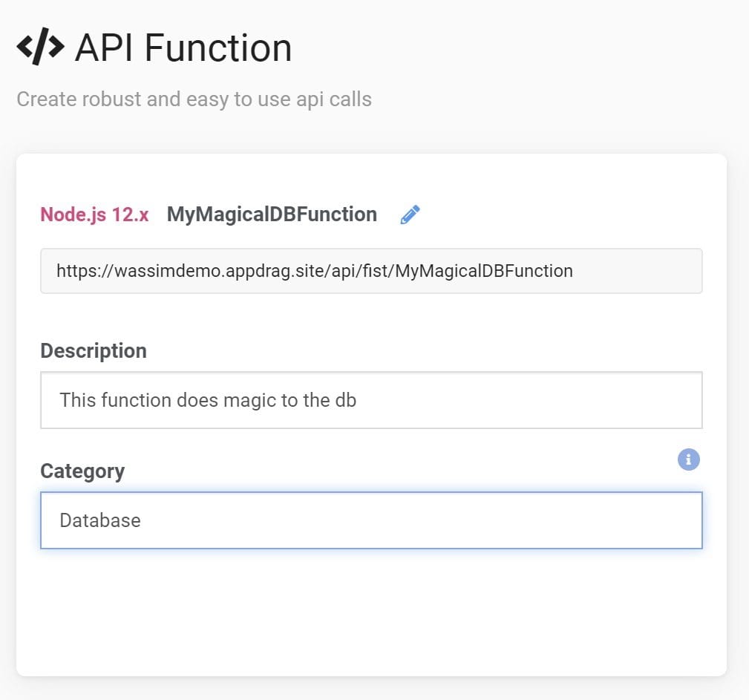
Task: Click the Description field label
Action: pos(94,350)
